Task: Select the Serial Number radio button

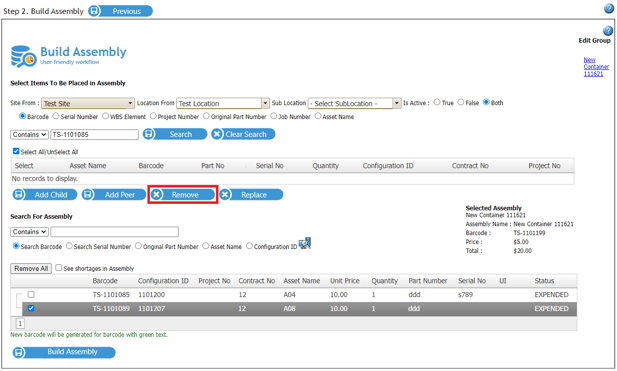Action: (x=55, y=116)
